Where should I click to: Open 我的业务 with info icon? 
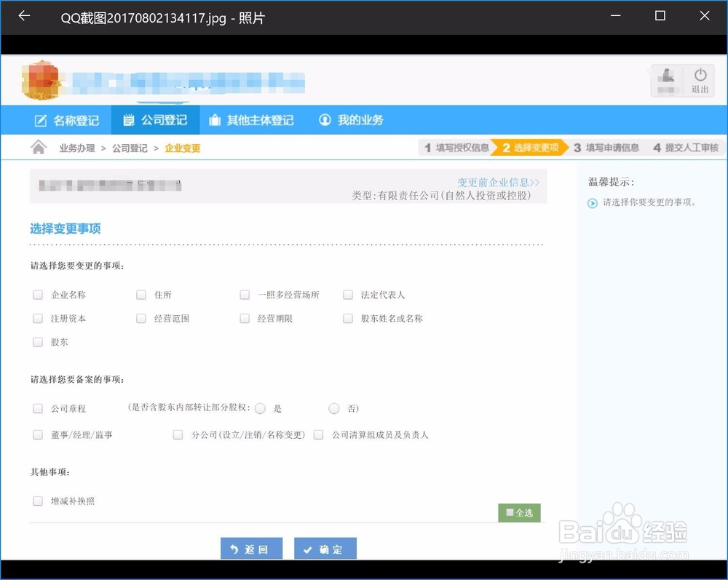tap(350, 120)
